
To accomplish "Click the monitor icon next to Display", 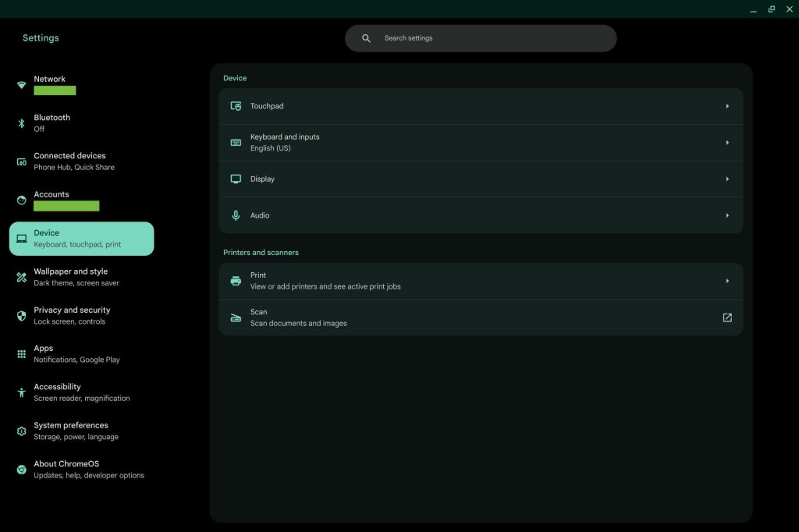I will point(236,179).
